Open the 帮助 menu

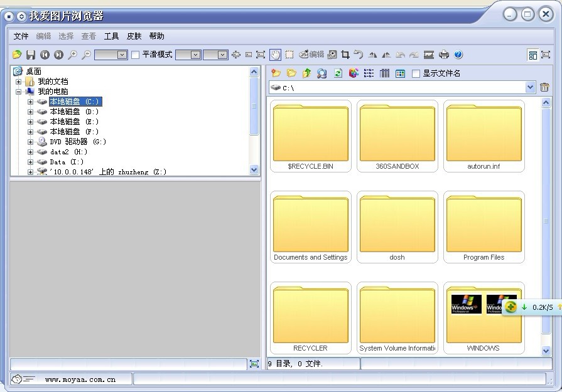click(x=156, y=36)
